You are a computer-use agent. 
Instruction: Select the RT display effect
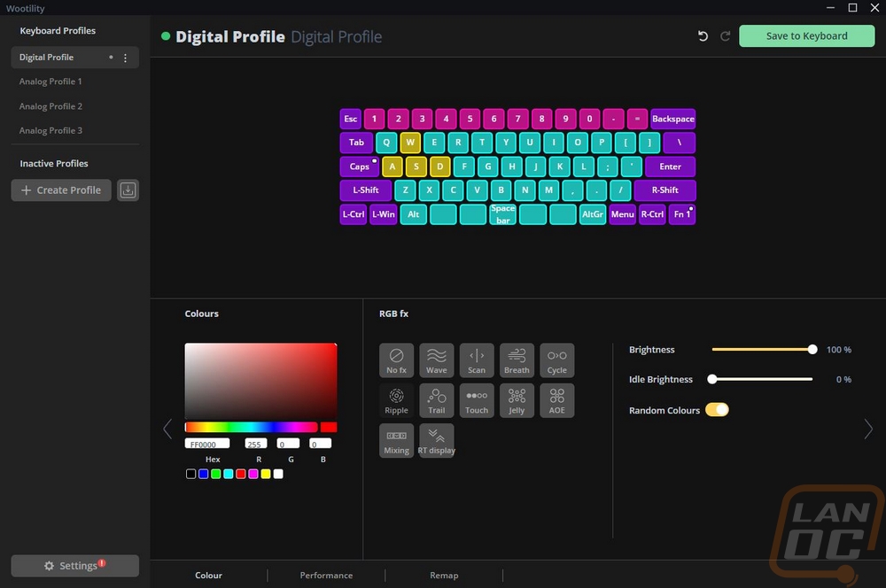point(436,441)
